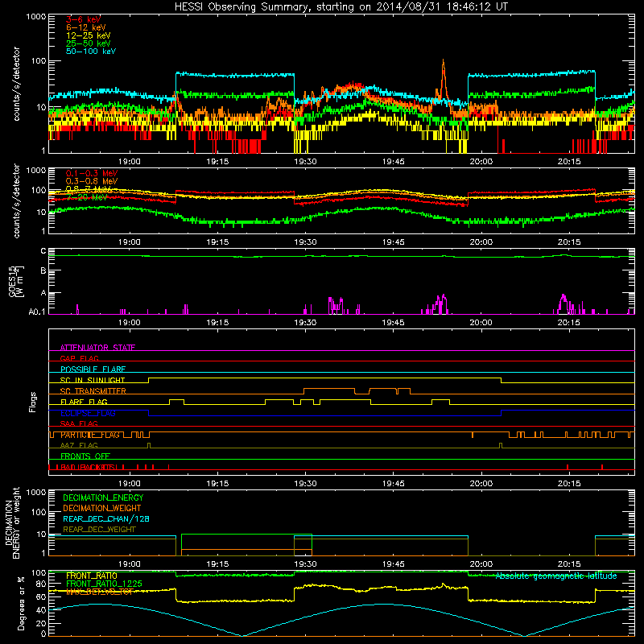The width and height of the screenshot is (644, 644).
Task: Click the GAP_FLAG label
Action: (x=79, y=358)
